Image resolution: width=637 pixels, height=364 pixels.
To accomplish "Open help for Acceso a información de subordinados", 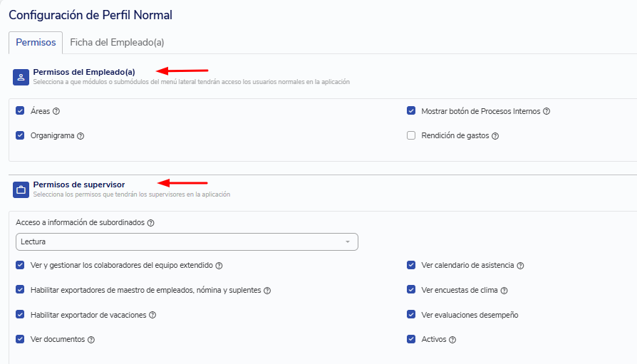I will click(151, 223).
